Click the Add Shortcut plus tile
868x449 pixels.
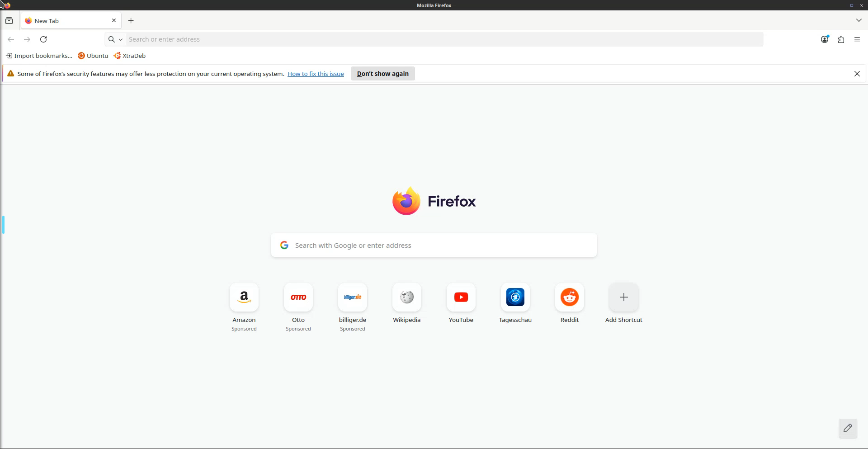[624, 298]
